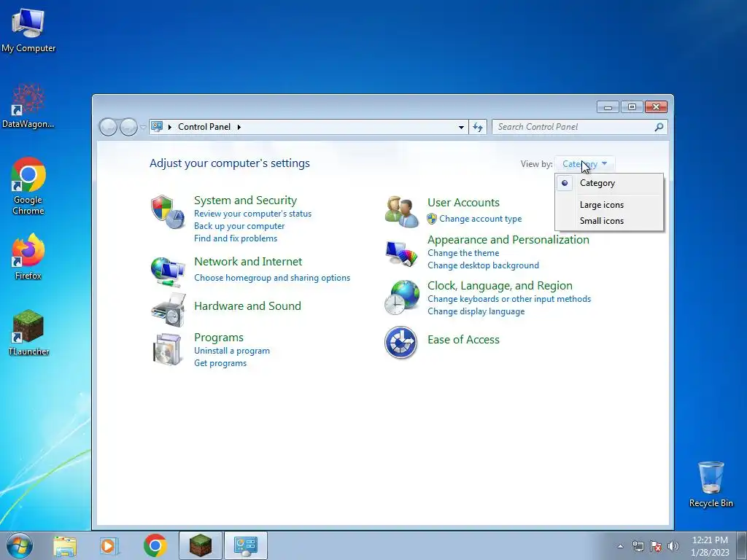Click the search magnifier icon

pos(659,127)
